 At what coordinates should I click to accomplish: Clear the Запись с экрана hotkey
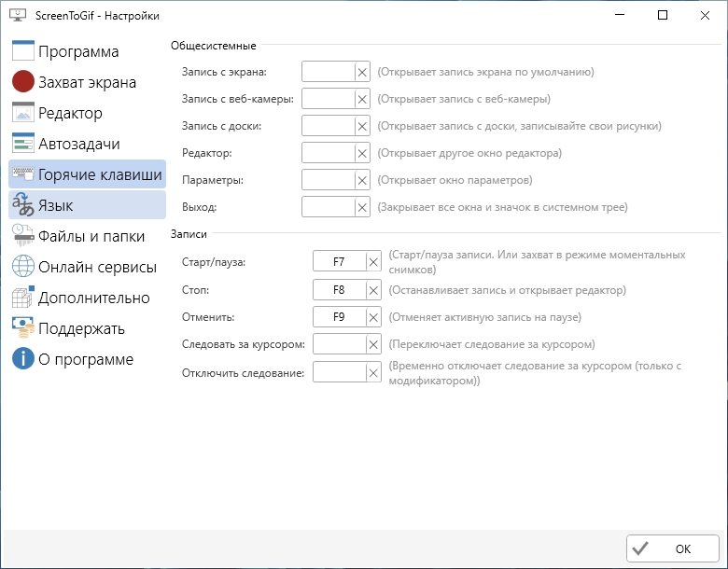[362, 72]
